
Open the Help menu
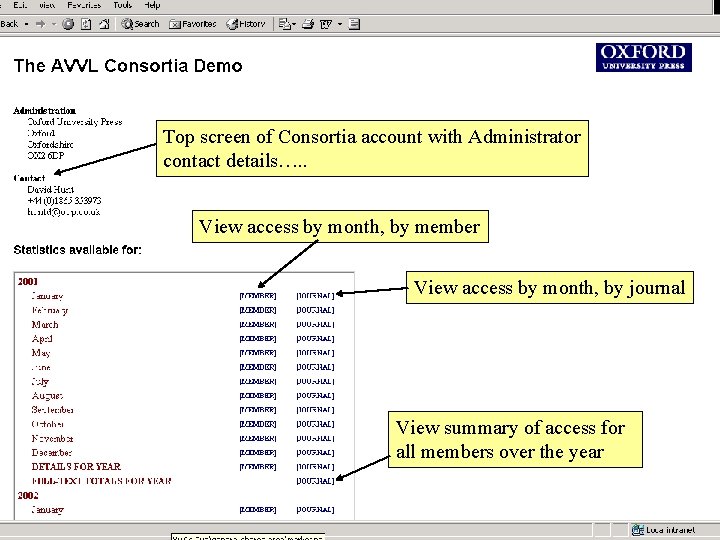pos(152,5)
